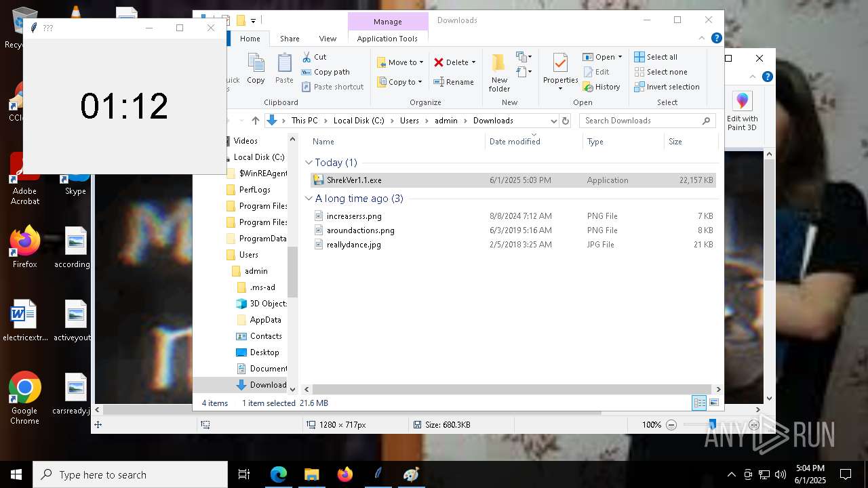Click Invert selection
Screen dimensions: 868x488
pyautogui.click(x=667, y=87)
